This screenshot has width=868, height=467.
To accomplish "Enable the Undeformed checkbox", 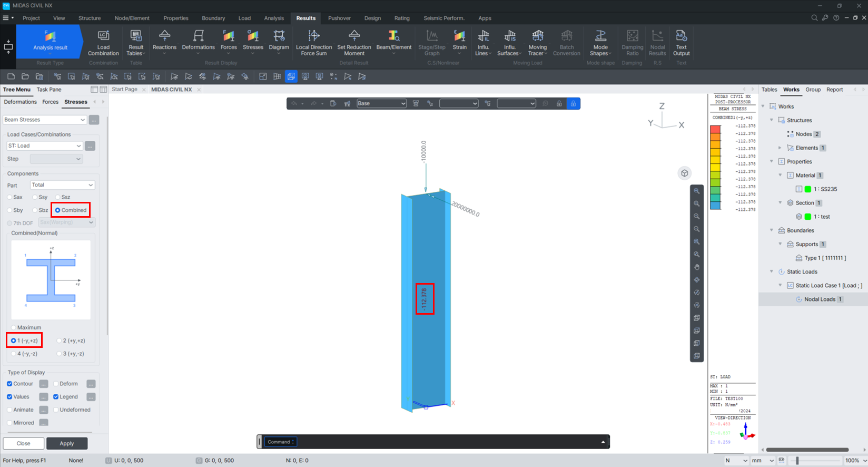I will [56, 410].
